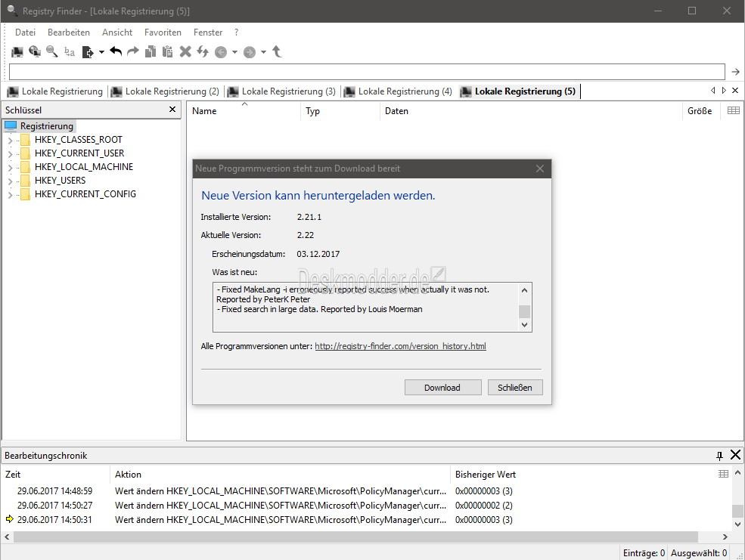Screen dimensions: 745x560
Task: Switch to Lokale Registrierung (3) tab
Action: pyautogui.click(x=282, y=91)
